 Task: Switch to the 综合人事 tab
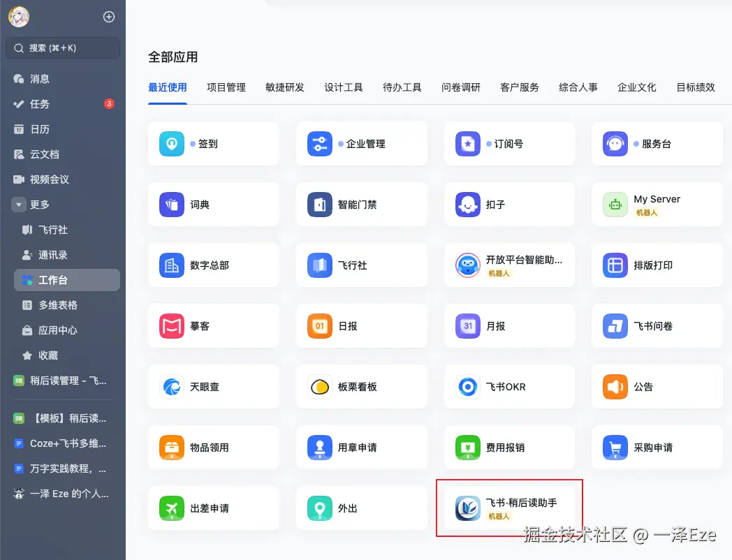578,87
